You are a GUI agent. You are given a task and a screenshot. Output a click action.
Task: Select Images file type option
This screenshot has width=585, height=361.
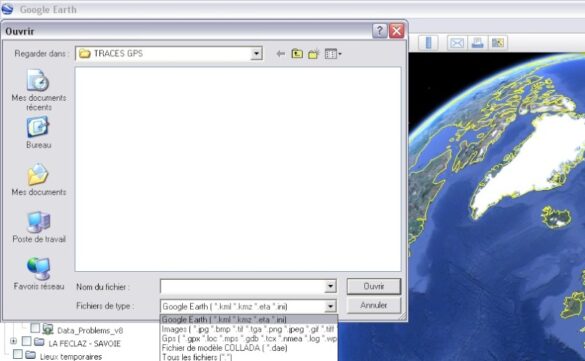tap(248, 329)
